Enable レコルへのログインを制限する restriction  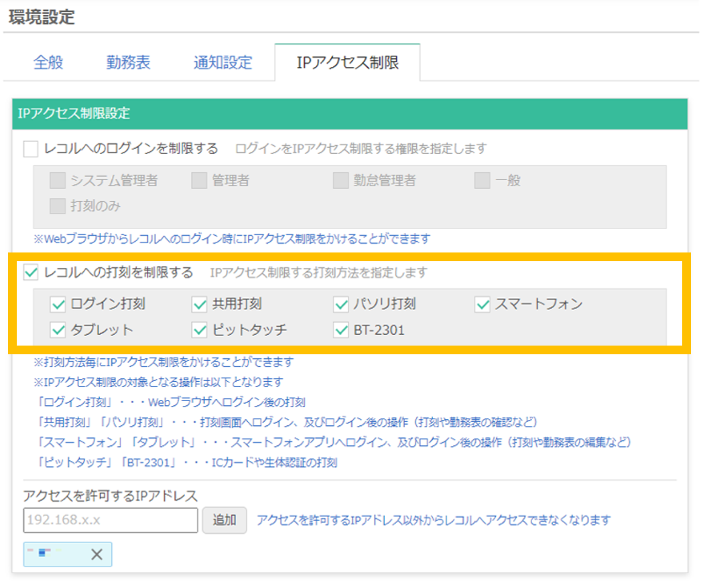[x=30, y=149]
